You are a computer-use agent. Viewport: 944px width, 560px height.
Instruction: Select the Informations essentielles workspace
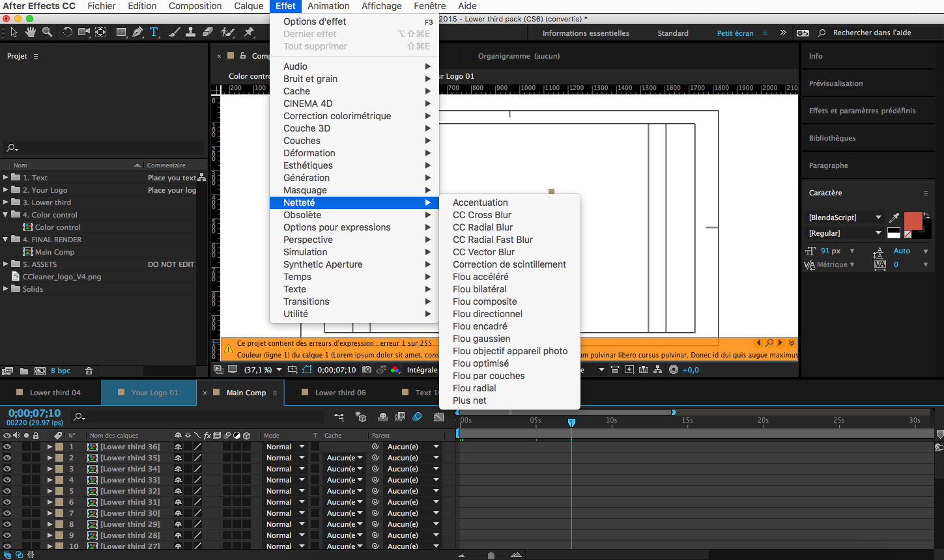coord(586,33)
